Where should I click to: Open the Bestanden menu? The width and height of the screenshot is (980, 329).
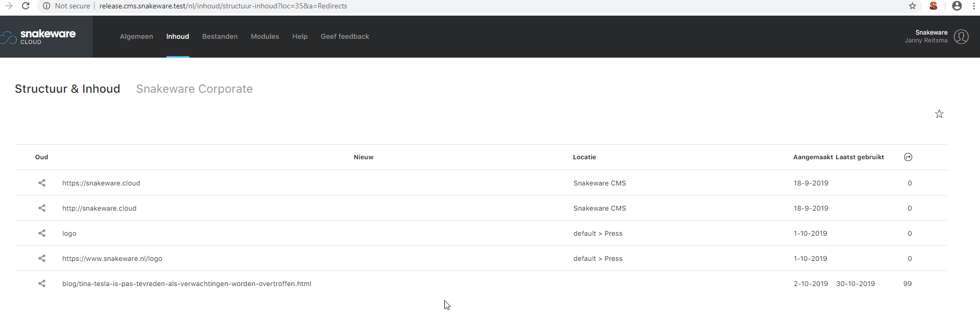(x=220, y=37)
